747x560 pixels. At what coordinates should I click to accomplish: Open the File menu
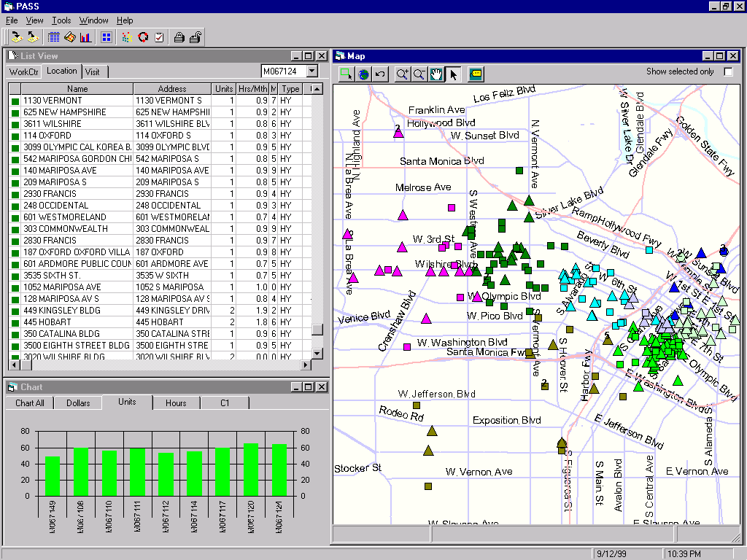[x=12, y=20]
